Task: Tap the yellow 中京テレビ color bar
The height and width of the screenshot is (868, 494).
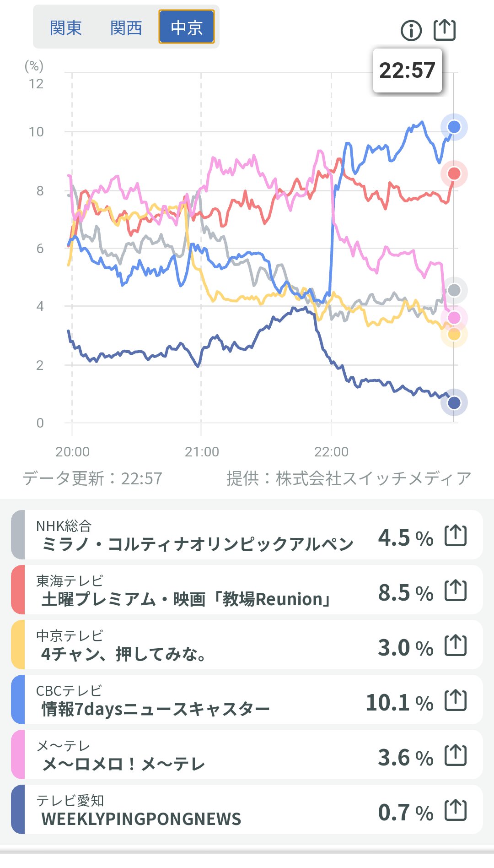Action: (18, 645)
